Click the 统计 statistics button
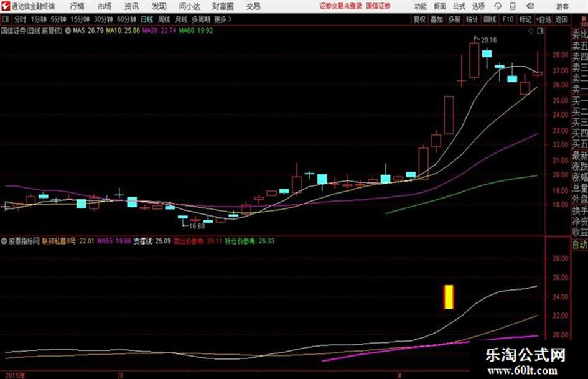Screen dimensions: 588x379 [x=472, y=19]
